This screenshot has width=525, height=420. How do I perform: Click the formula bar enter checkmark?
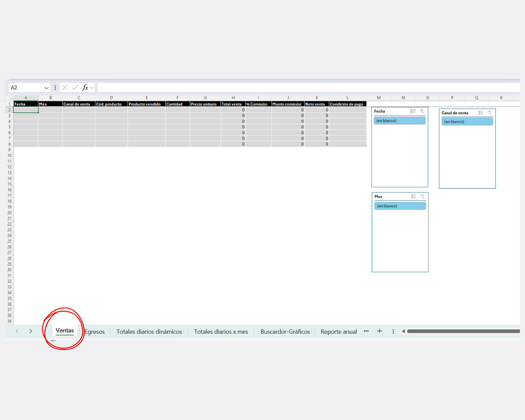coord(75,87)
